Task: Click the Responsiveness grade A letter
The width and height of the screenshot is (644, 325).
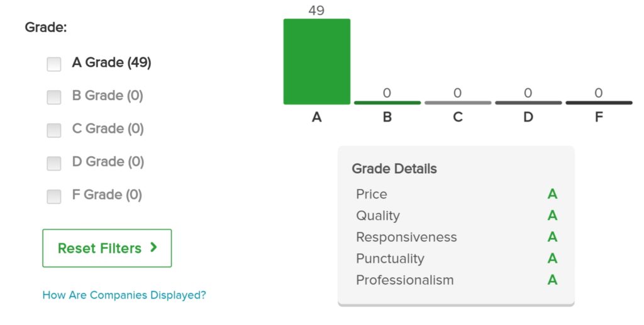Action: 552,237
